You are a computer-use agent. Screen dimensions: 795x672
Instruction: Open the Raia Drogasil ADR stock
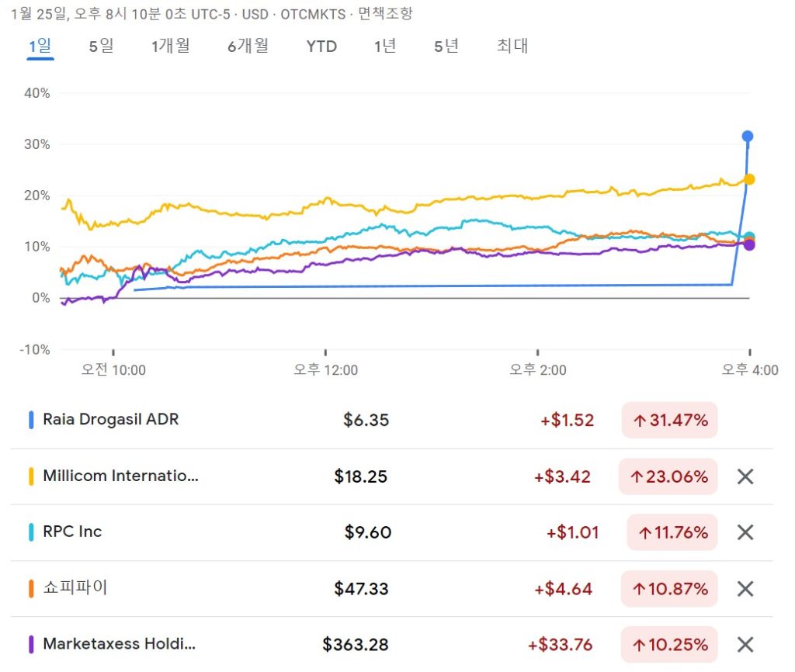click(110, 420)
